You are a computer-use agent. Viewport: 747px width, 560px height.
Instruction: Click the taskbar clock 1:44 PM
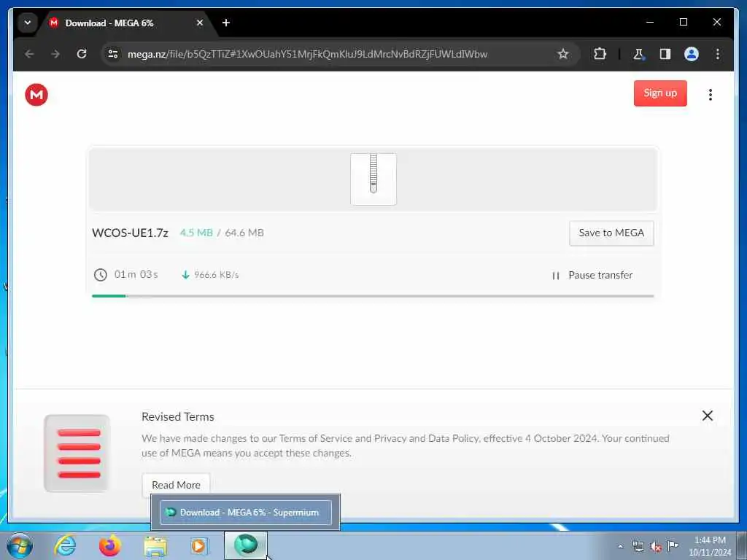point(710,545)
